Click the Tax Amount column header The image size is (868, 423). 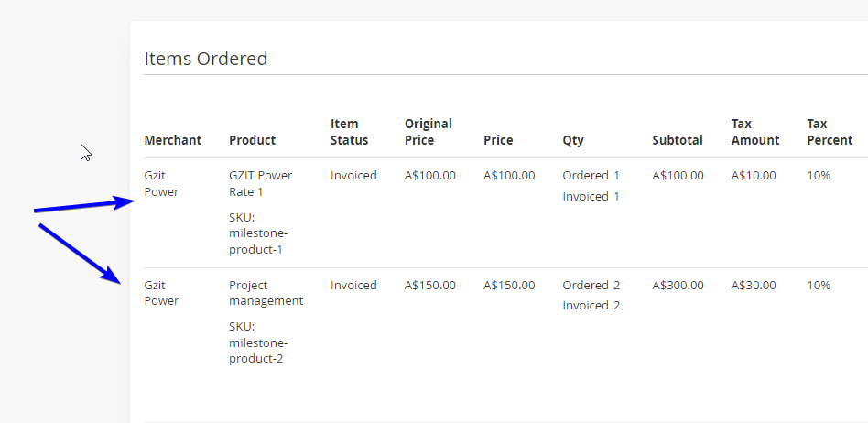pos(755,132)
